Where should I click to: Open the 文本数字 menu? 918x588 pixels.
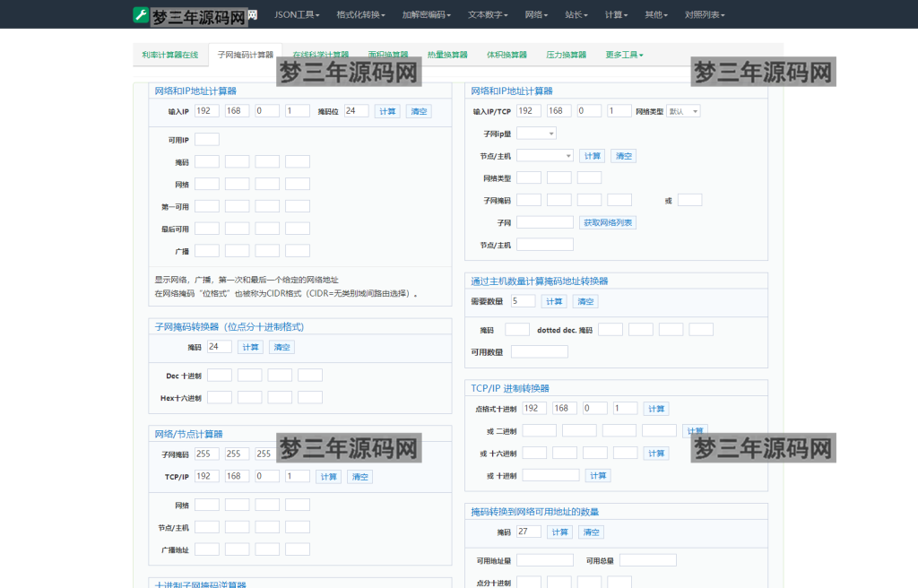488,14
